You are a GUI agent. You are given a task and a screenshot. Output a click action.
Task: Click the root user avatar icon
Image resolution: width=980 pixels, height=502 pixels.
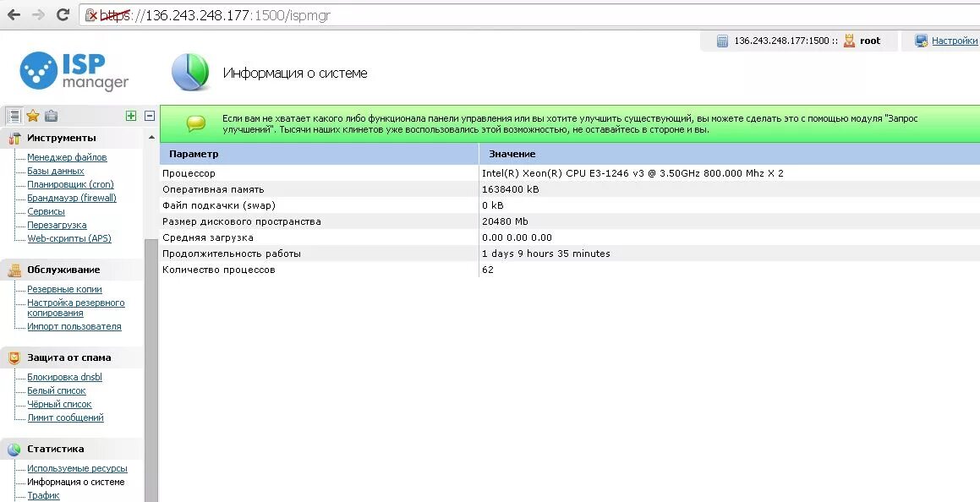(849, 41)
